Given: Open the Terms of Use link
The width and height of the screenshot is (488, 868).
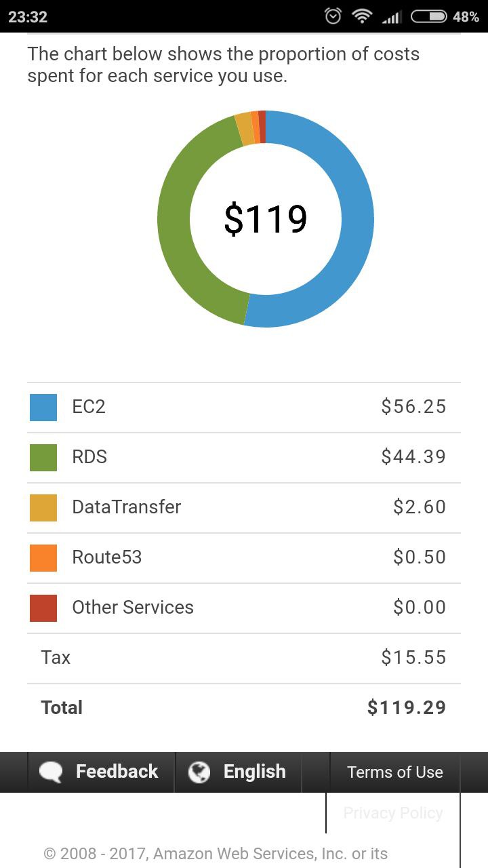Looking at the screenshot, I should [395, 772].
